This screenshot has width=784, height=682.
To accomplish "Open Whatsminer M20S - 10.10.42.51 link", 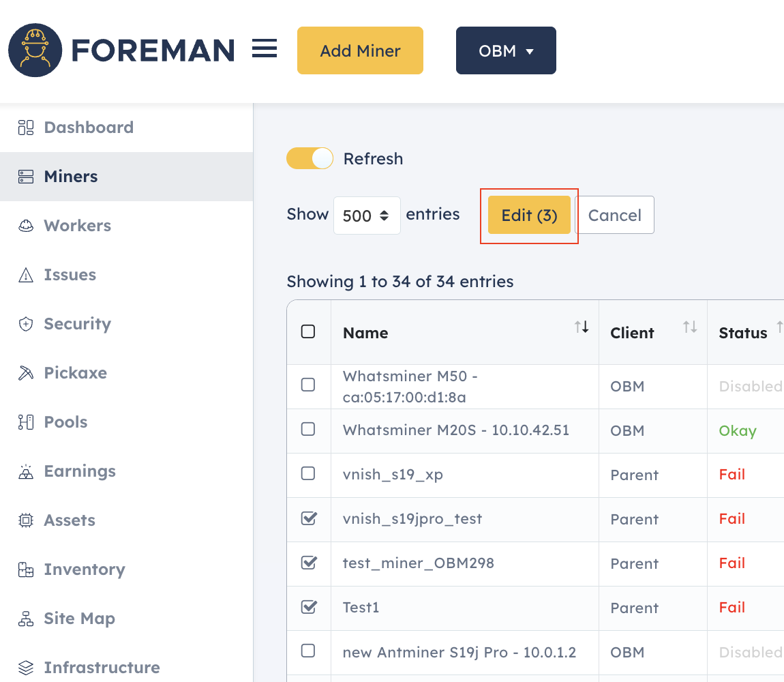I will coord(456,430).
